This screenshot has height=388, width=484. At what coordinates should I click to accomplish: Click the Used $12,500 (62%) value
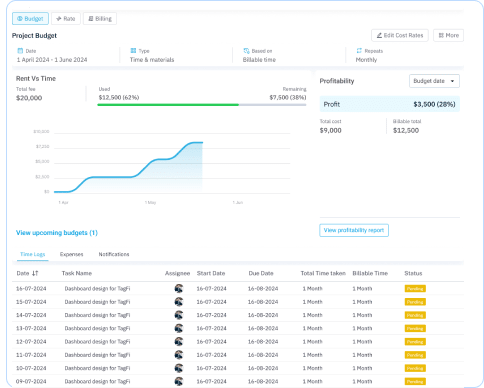119,98
